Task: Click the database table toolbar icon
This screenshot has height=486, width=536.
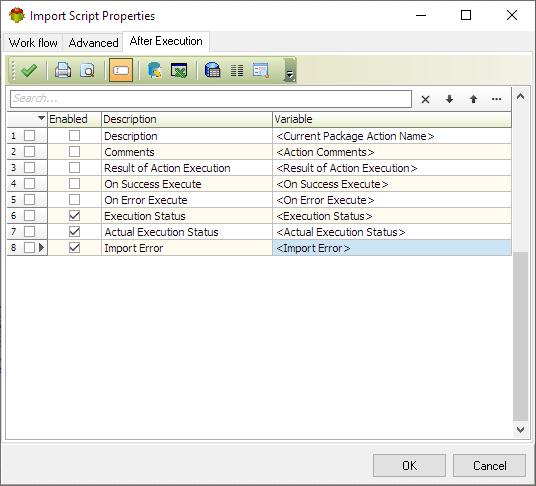Action: 212,70
